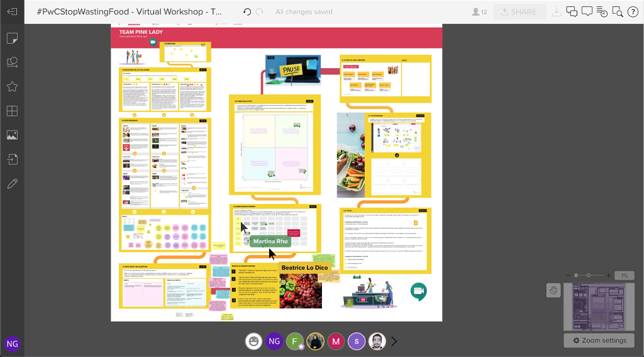This screenshot has width=644, height=357.
Task: Open the shapes and connectors tool
Action: pos(12,62)
